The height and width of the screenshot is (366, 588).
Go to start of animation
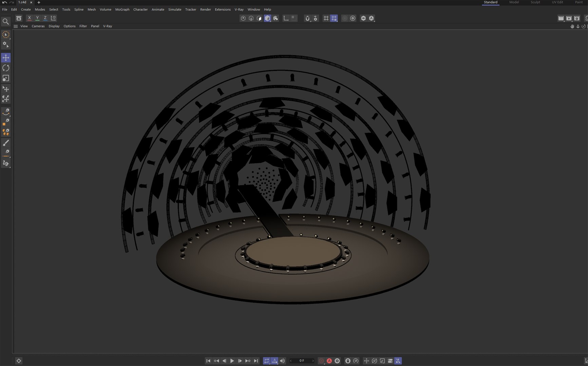[x=208, y=361]
